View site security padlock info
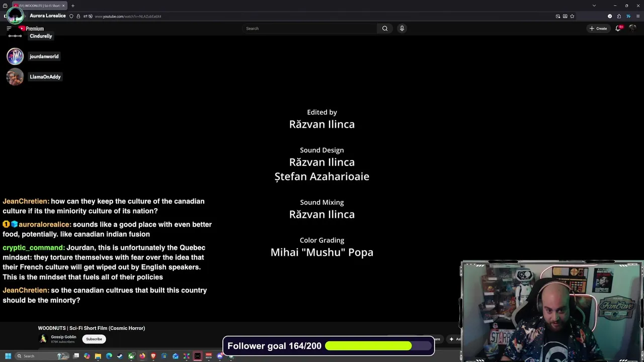 (x=78, y=16)
